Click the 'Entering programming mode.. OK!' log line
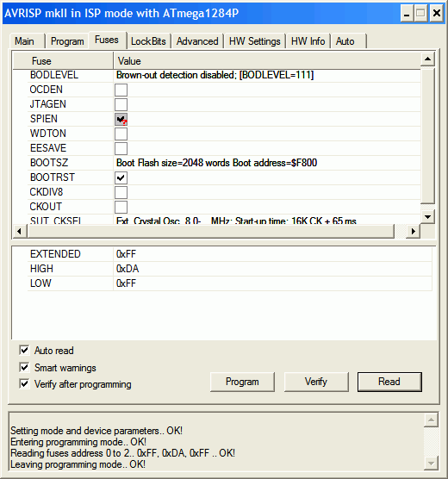Image resolution: width=448 pixels, height=479 pixels. [78, 442]
